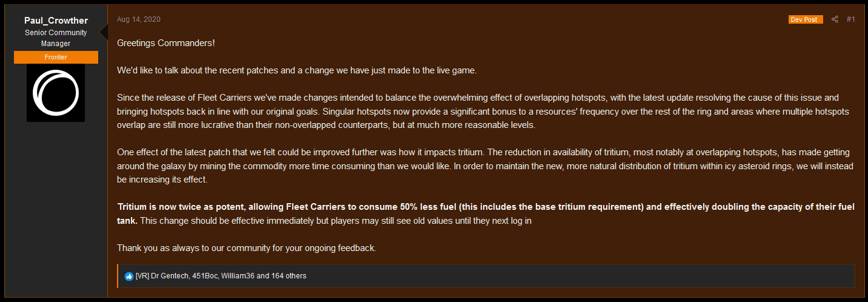Click the "Thank you as always" closing line

pos(247,248)
